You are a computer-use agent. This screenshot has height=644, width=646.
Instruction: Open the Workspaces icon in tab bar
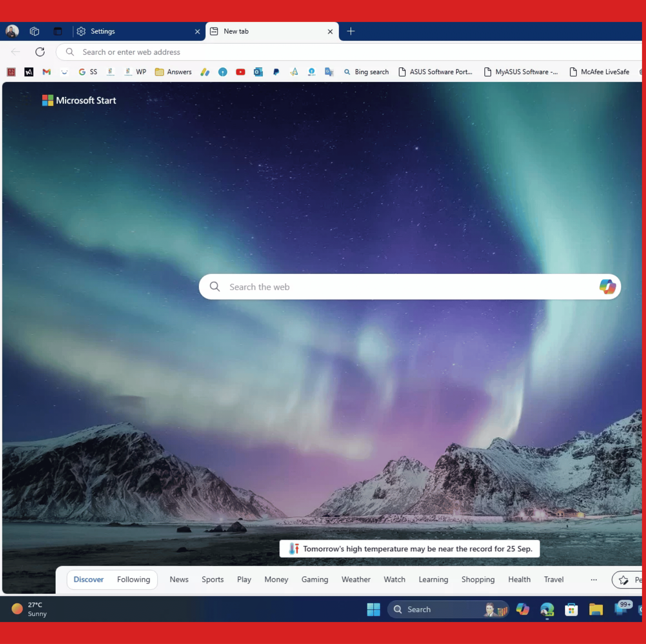[x=34, y=31]
